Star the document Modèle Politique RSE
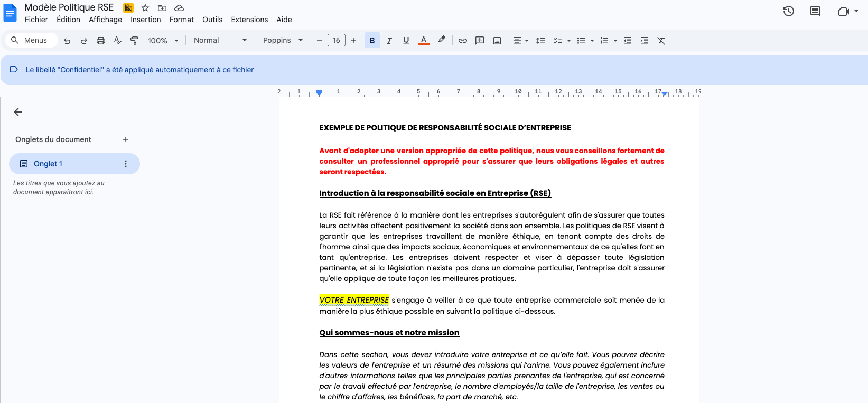 [x=145, y=8]
